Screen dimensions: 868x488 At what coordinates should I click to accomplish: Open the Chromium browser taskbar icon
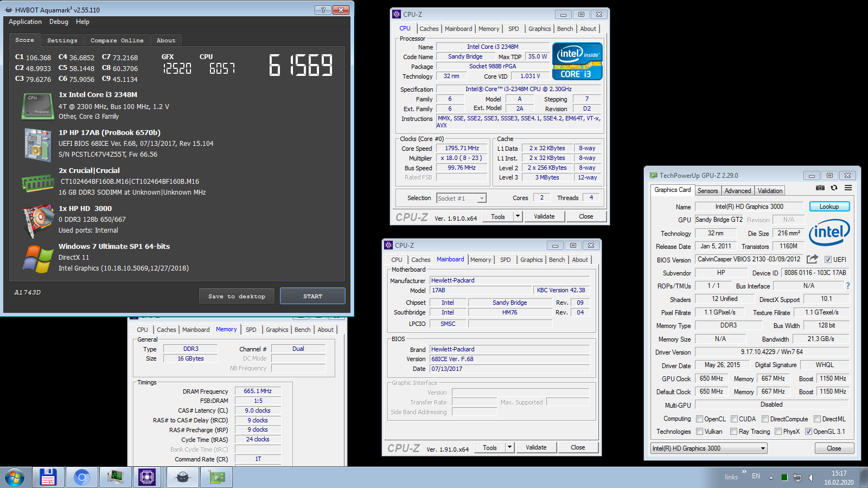tap(82, 478)
